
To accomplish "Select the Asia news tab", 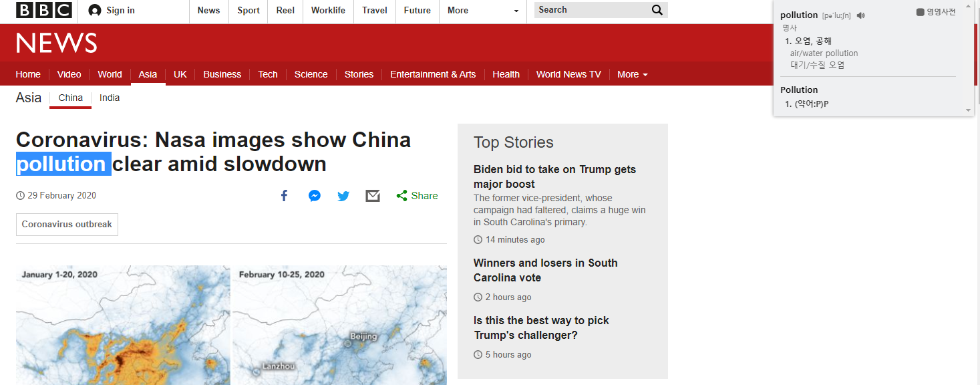I will (x=148, y=74).
